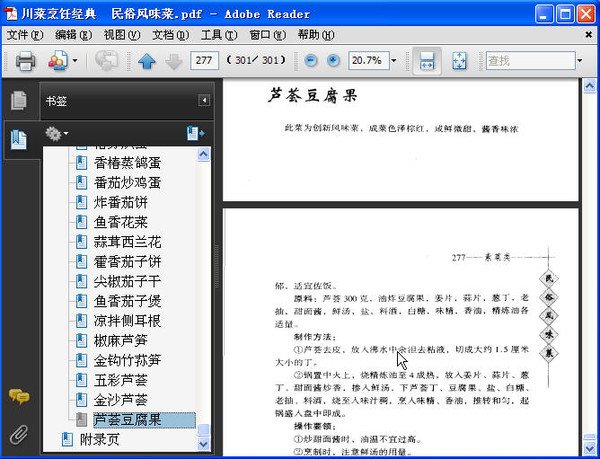Image resolution: width=600 pixels, height=459 pixels.
Task: Open the 工具(T) menu
Action: [x=219, y=35]
